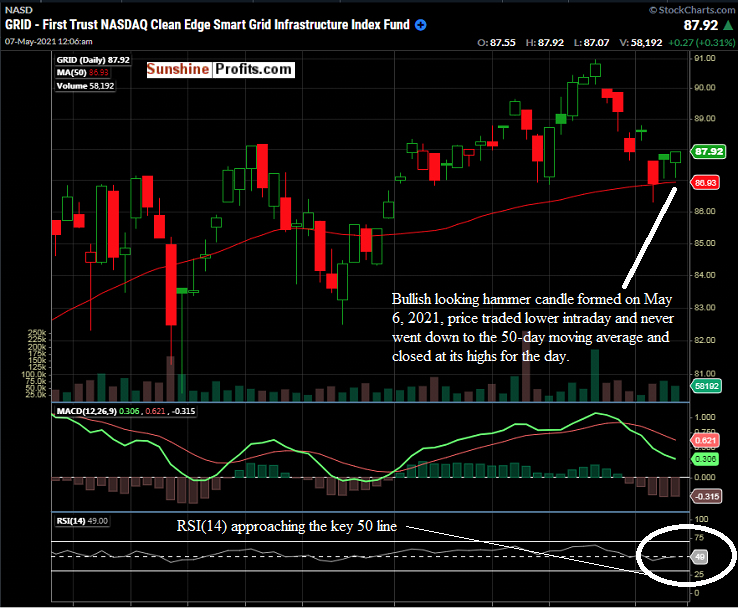Click the volume value V: 58,192

[641, 42]
